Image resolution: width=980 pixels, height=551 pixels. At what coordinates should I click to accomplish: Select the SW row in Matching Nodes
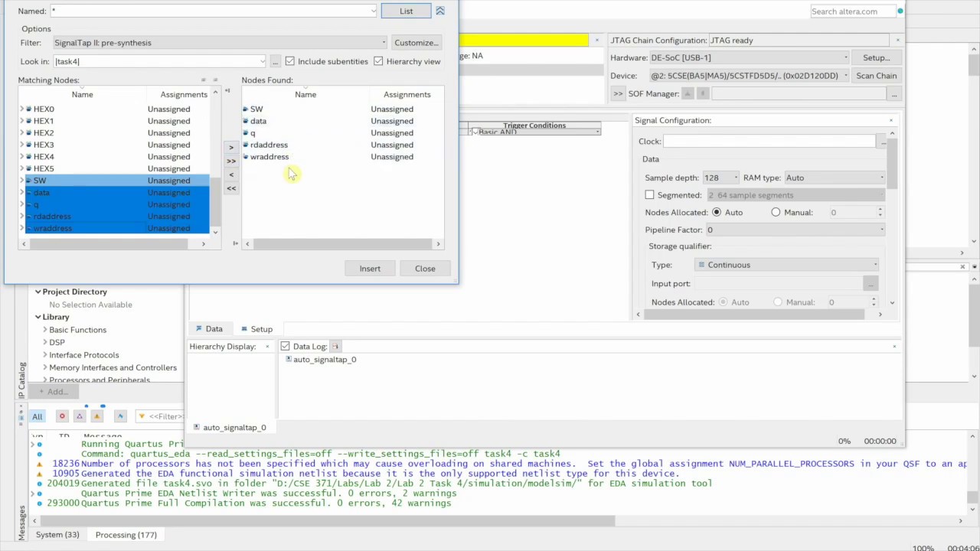[x=113, y=181]
